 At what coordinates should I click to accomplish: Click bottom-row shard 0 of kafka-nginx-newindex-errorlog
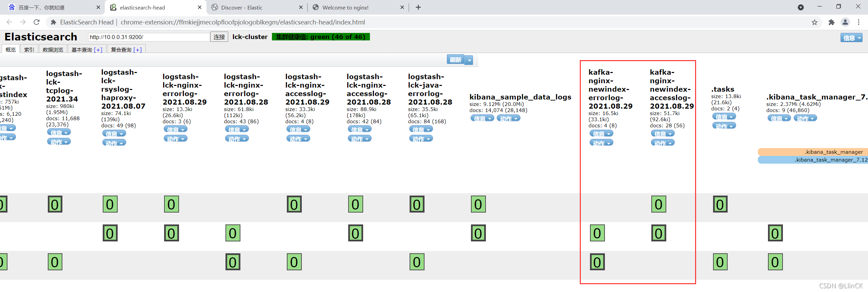point(597,262)
